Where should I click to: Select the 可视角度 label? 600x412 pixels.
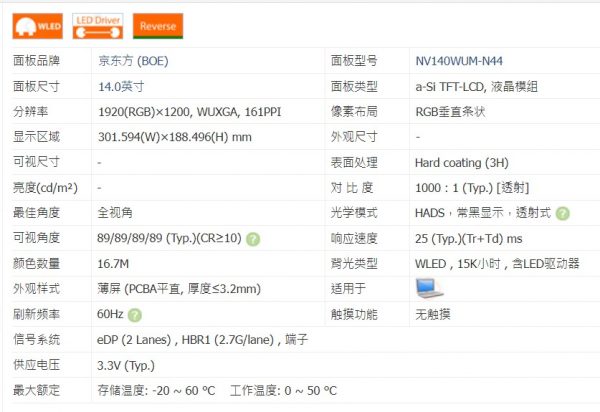pos(36,238)
